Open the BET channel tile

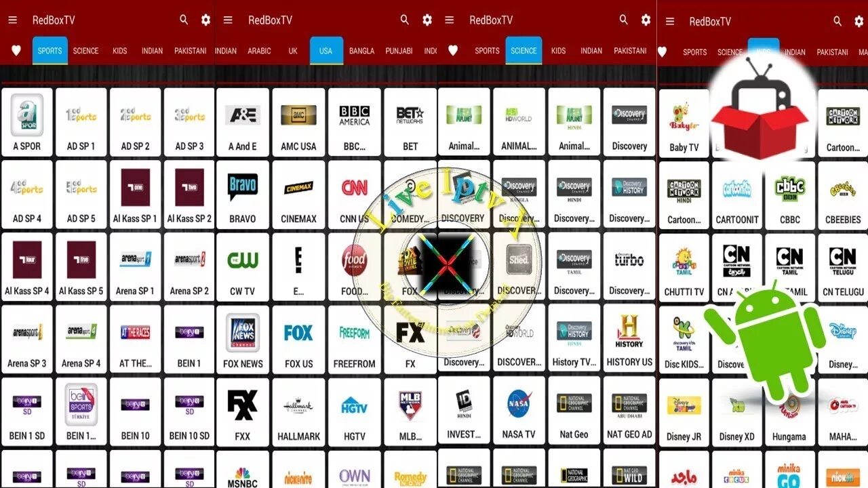(x=410, y=123)
